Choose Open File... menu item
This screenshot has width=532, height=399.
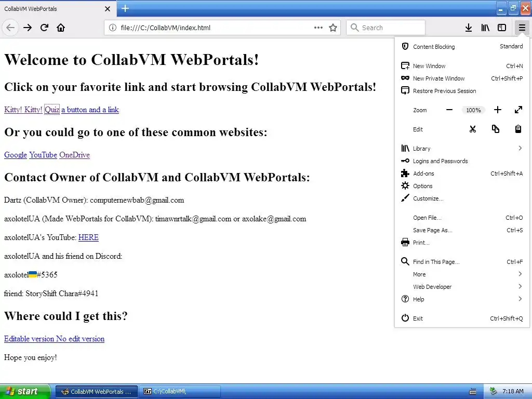click(462, 218)
